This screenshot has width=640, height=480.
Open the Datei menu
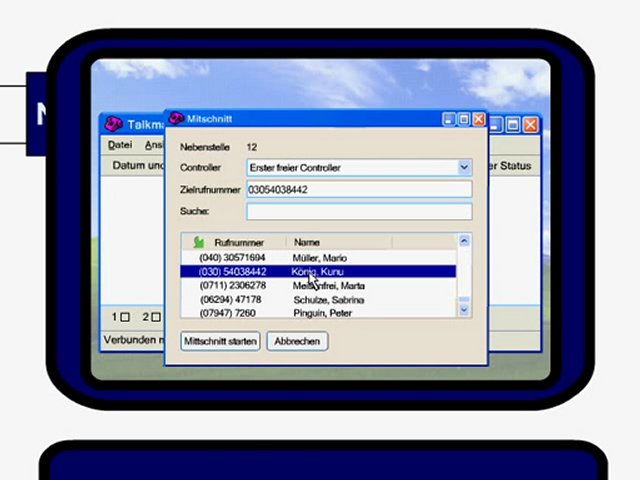coord(120,145)
